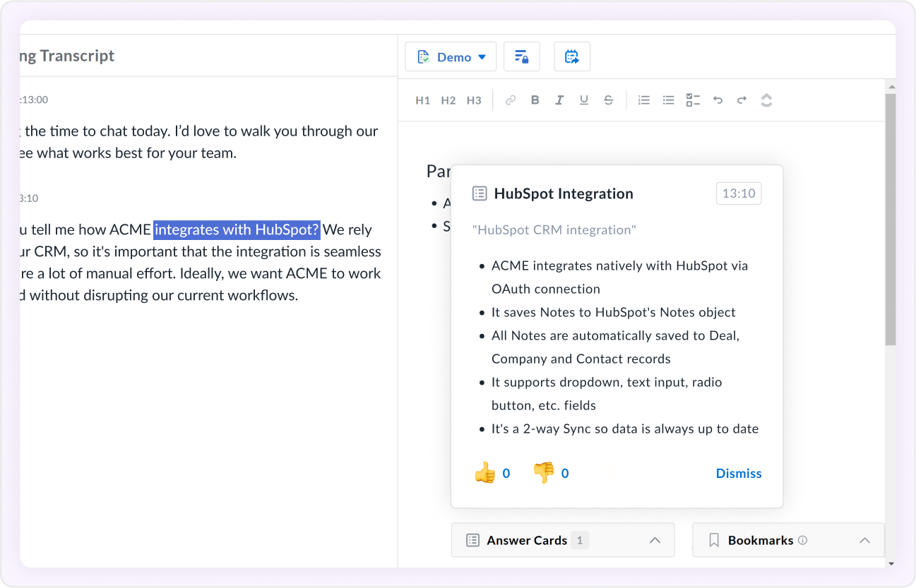Click the scrollbar down arrow
The height and width of the screenshot is (588, 916).
891,563
